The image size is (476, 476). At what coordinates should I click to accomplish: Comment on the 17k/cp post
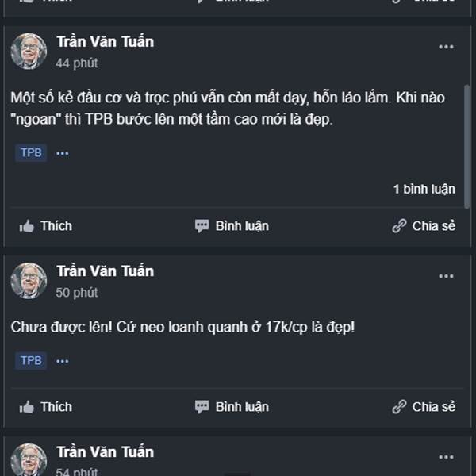232,407
